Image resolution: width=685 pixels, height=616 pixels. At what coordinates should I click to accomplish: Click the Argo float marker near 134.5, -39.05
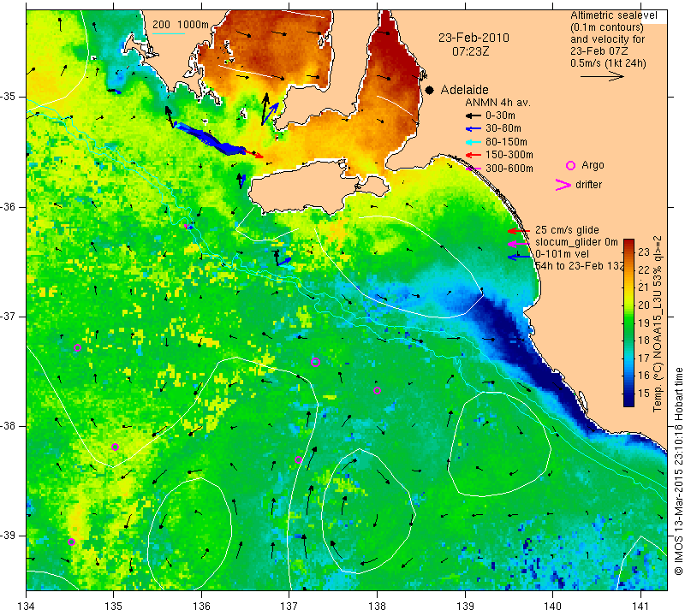(71, 542)
